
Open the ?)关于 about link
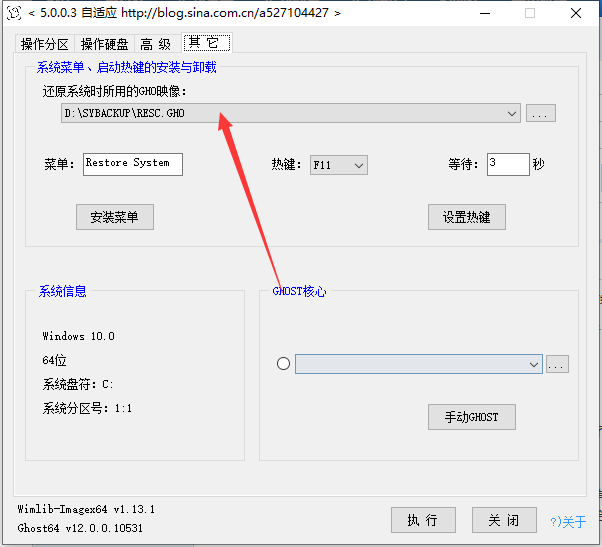[x=568, y=521]
